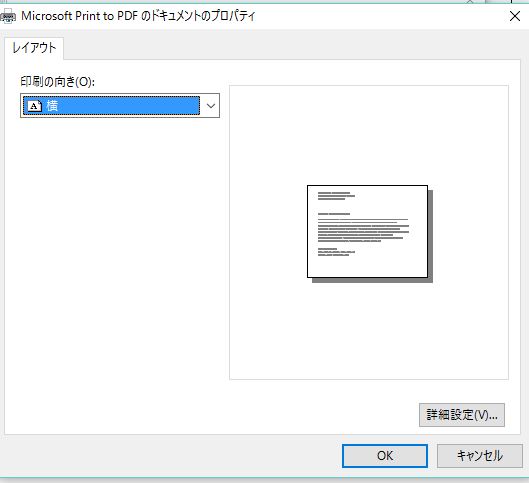The image size is (529, 483).
Task: Click the キャンセル button
Action: 480,456
